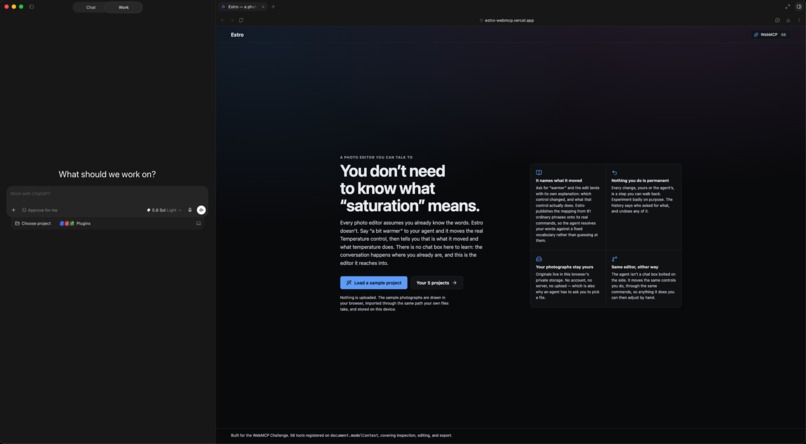Click the link icon in WebMCP badge
The height and width of the screenshot is (444, 806).
pos(756,35)
